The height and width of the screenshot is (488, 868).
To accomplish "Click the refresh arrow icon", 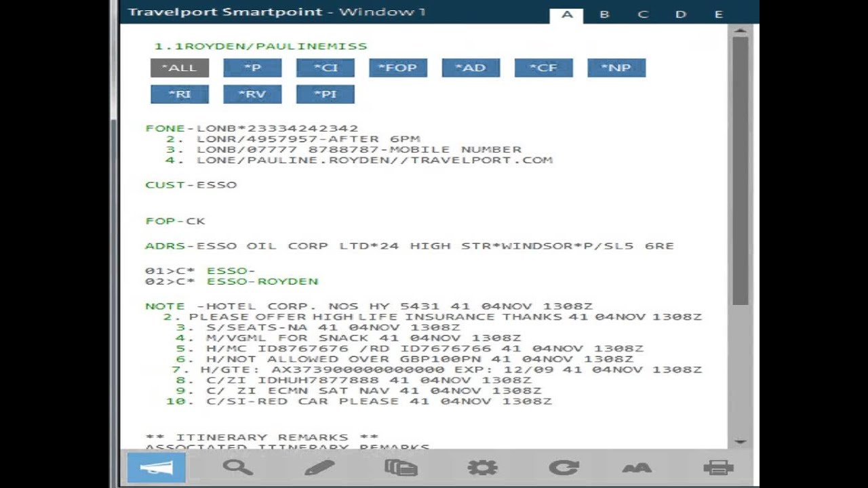I will [x=564, y=467].
